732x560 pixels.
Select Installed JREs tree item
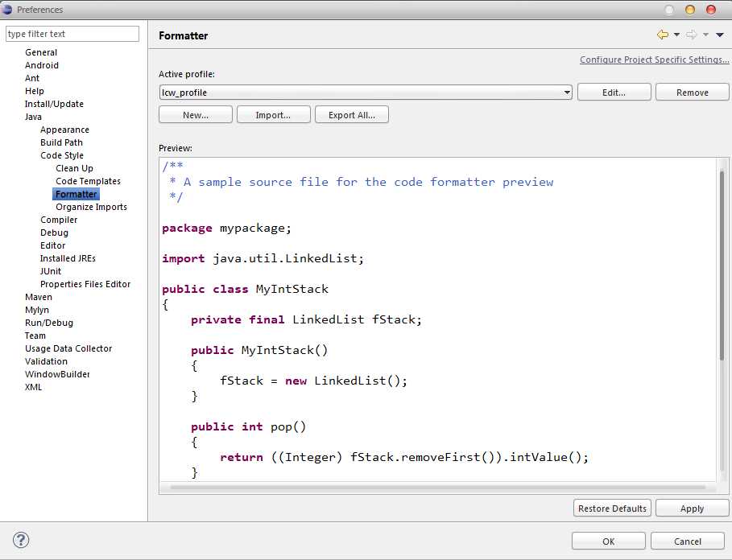(x=68, y=258)
